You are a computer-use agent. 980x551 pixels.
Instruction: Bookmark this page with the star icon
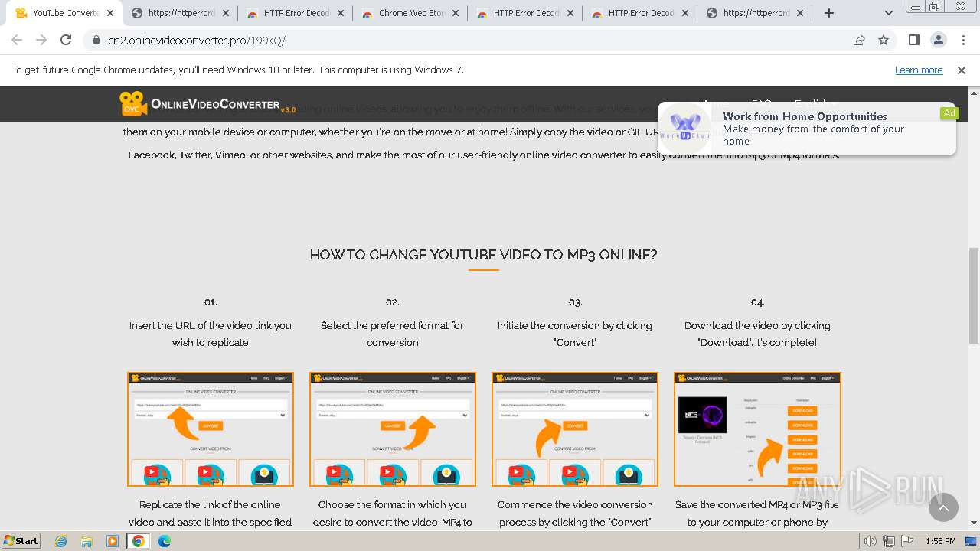pos(884,40)
